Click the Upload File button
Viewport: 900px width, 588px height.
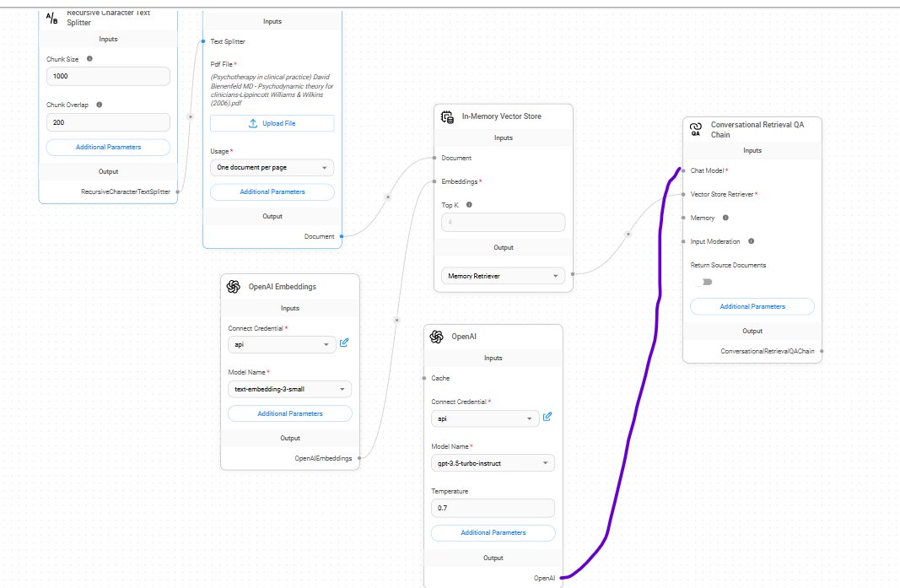coord(272,123)
